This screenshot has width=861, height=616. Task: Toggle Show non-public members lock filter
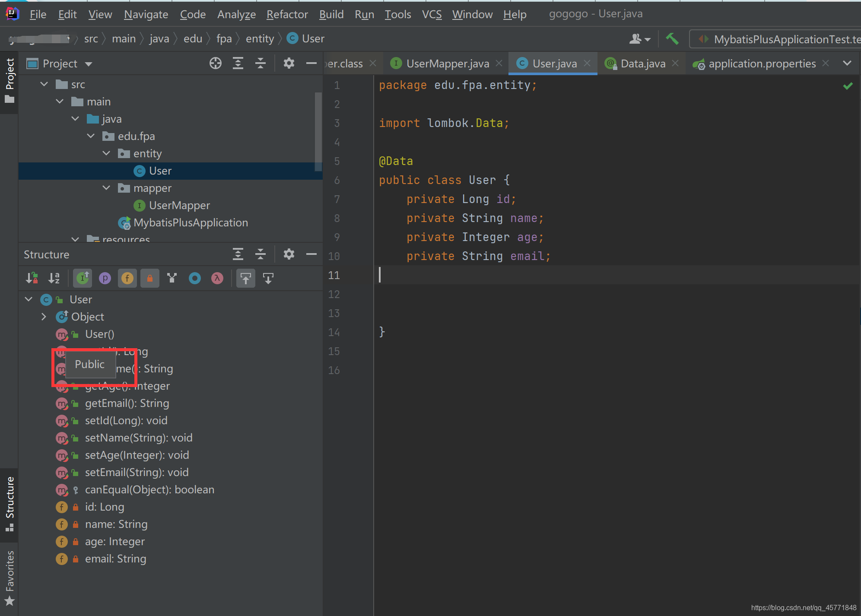[149, 278]
